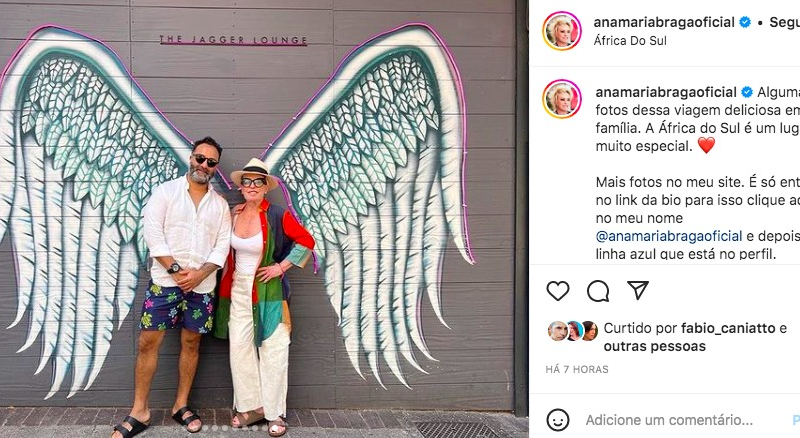Open the África Do Sul location page

(630, 41)
